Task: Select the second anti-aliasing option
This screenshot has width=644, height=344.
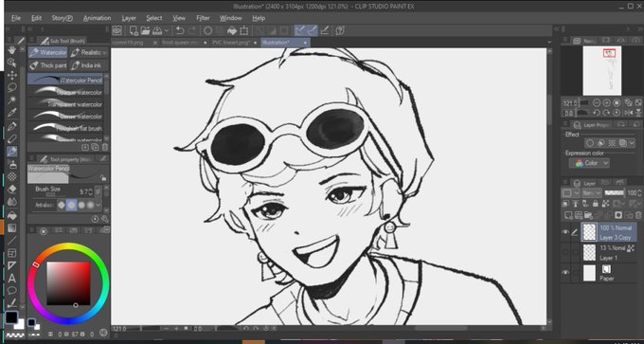Action: (x=71, y=205)
